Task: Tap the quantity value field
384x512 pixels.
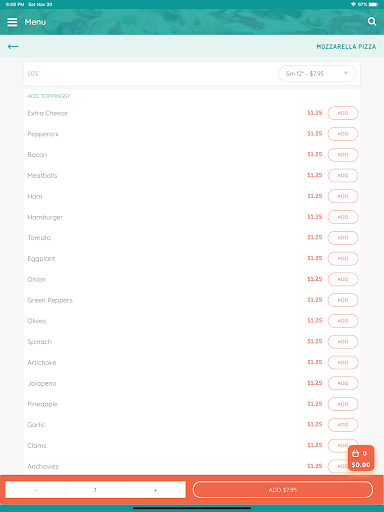Action: [x=95, y=490]
